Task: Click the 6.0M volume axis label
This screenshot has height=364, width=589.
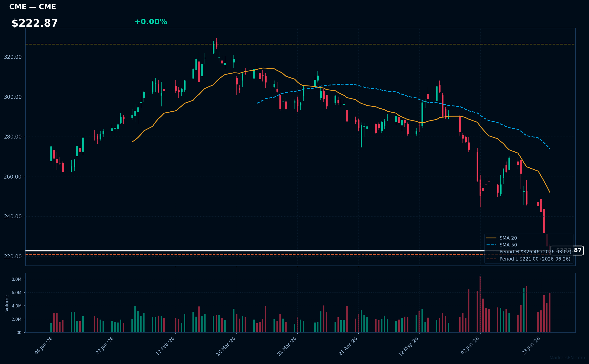Action: (17, 293)
